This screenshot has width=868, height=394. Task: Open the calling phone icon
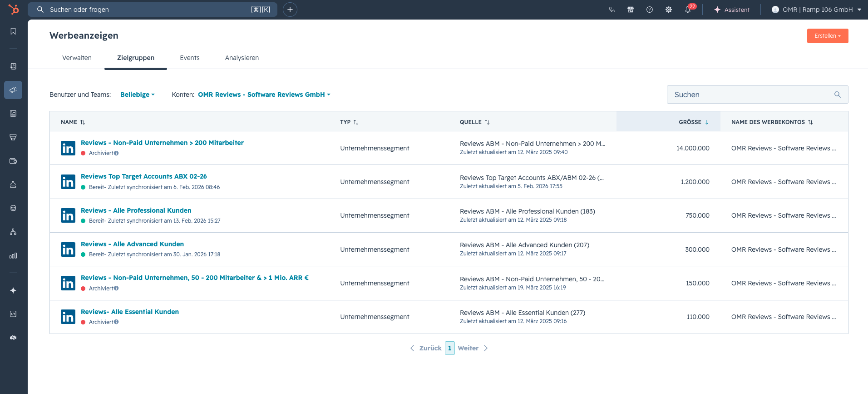pos(612,10)
